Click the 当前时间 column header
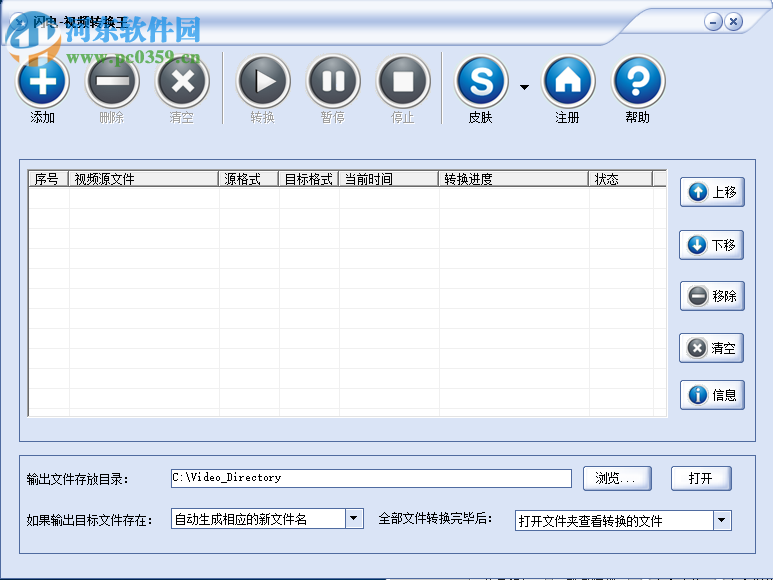773x580 pixels. click(388, 179)
